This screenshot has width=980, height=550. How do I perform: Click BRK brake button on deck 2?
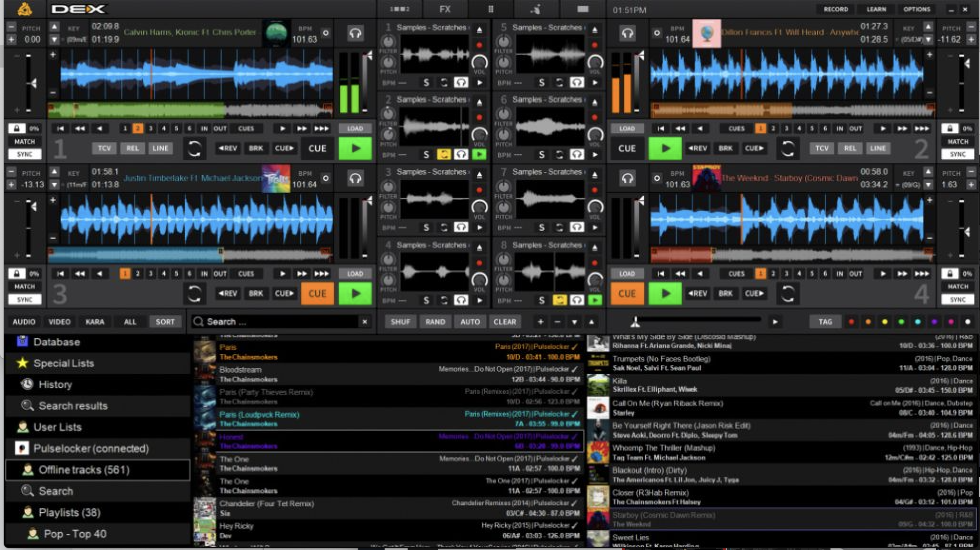(x=725, y=148)
